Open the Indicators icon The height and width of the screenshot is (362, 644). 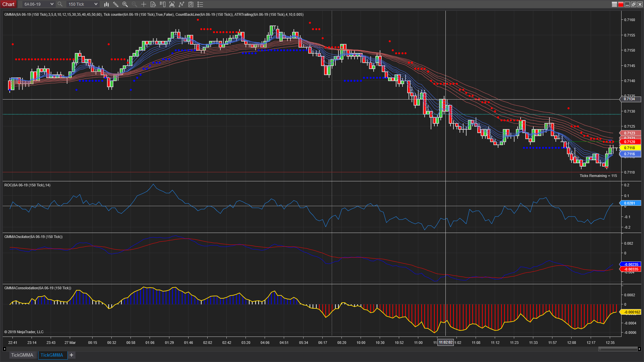point(172,4)
